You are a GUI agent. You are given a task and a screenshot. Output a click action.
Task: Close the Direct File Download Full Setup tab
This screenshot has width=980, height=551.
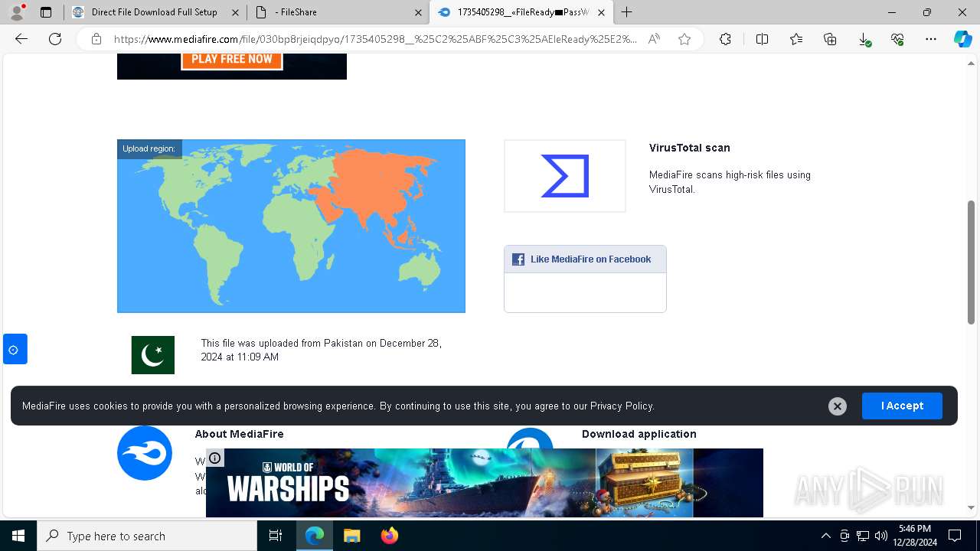point(235,12)
